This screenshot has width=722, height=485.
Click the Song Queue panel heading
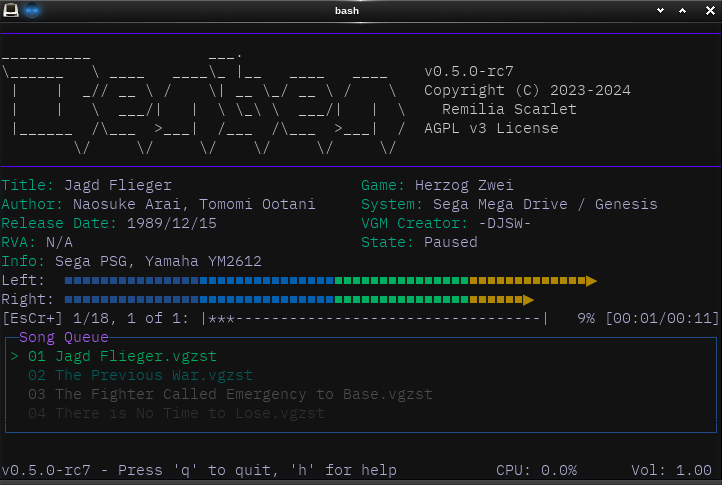coord(64,337)
